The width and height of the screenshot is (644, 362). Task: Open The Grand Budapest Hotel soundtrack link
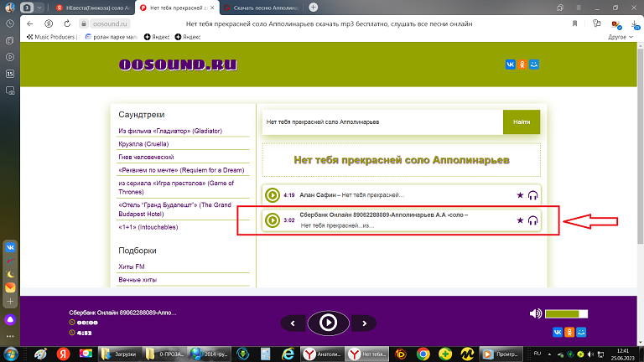tap(174, 209)
